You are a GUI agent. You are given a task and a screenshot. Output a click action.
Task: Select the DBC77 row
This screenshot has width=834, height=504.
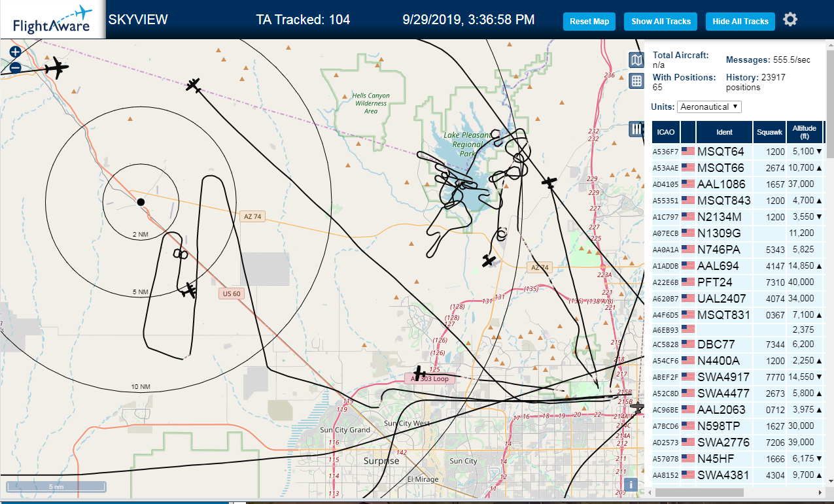(x=738, y=344)
